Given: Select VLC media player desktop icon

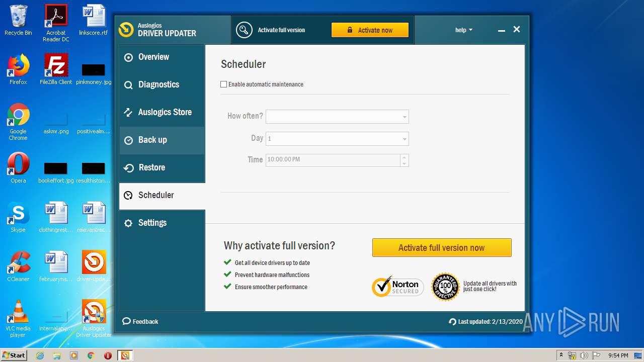Looking at the screenshot, I should point(18,319).
